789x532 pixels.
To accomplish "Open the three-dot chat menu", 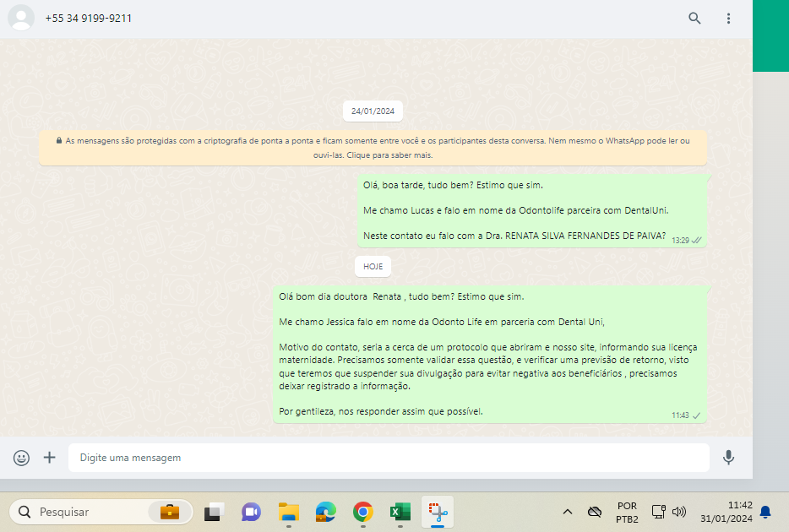I will [728, 18].
